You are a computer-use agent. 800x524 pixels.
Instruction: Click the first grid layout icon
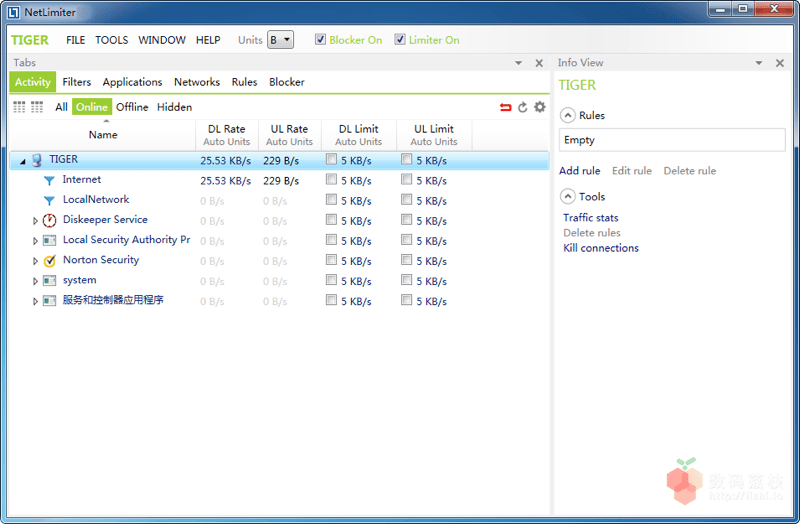pos(19,107)
